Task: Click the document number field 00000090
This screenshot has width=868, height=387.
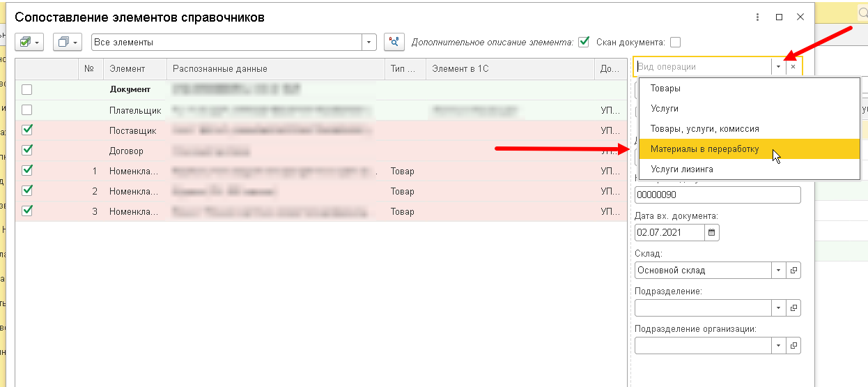Action: (718, 195)
